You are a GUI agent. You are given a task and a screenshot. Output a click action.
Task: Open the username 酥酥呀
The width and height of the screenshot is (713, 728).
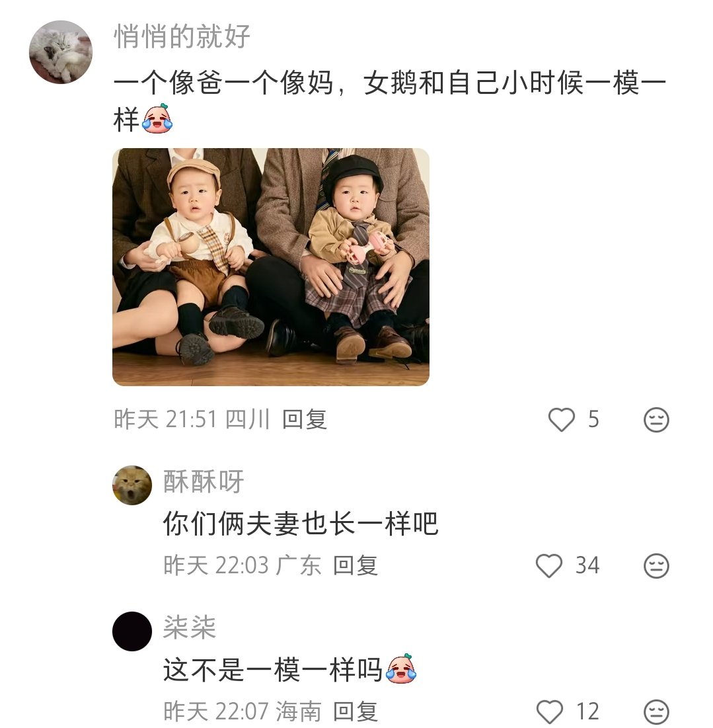[x=204, y=481]
